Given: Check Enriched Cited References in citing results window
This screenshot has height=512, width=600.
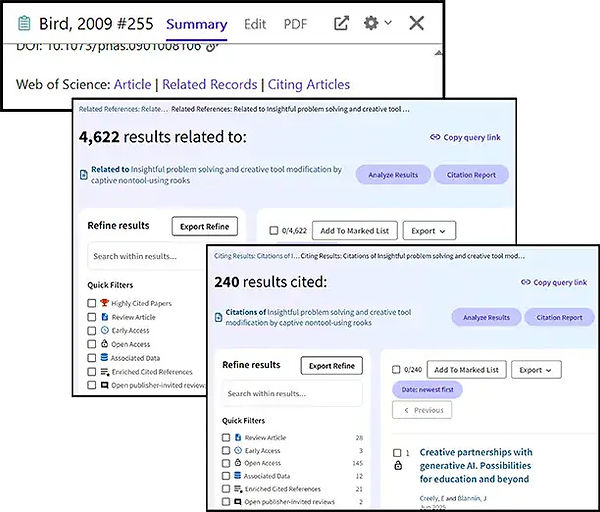Looking at the screenshot, I should [226, 489].
